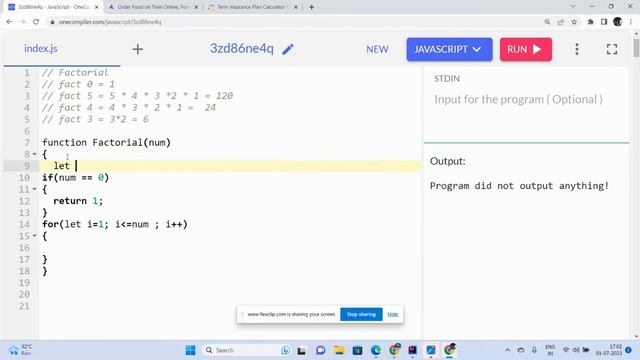The image size is (640, 360).
Task: Select the index.js file tab
Action: click(x=41, y=49)
